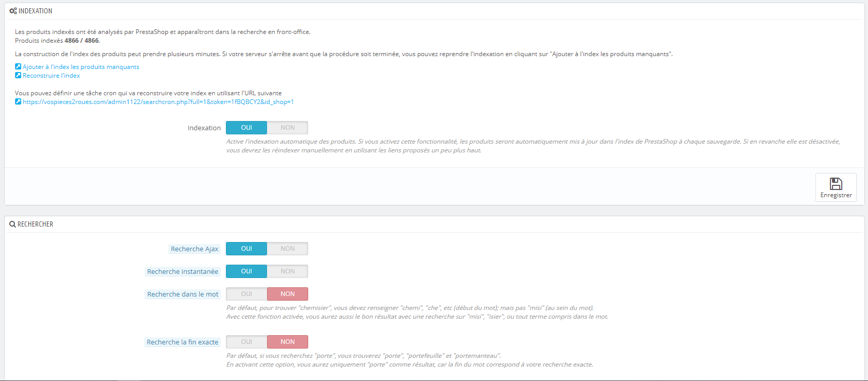Image resolution: width=868 pixels, height=381 pixels.
Task: Click the external-link icon before cron URL
Action: click(x=18, y=101)
